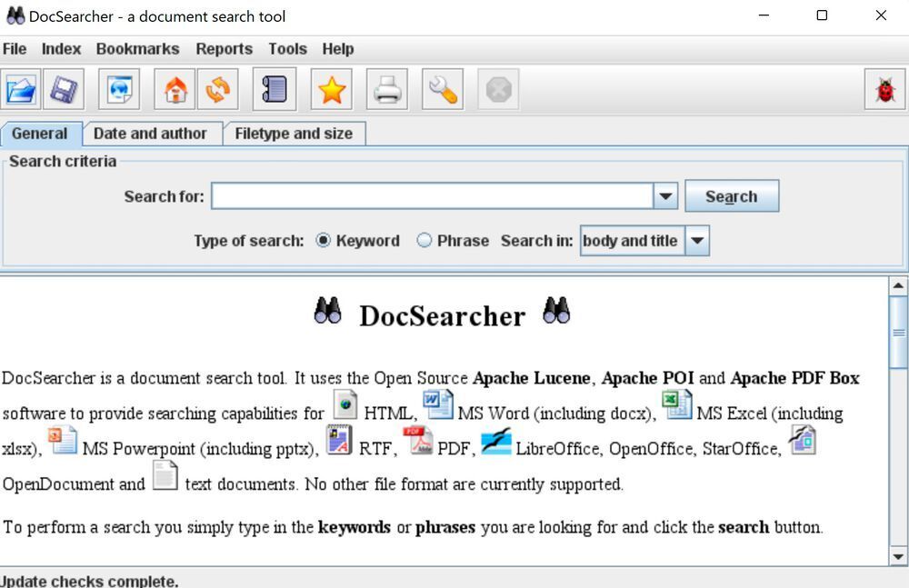
Task: Click the yellow star bookmark icon
Action: [332, 89]
